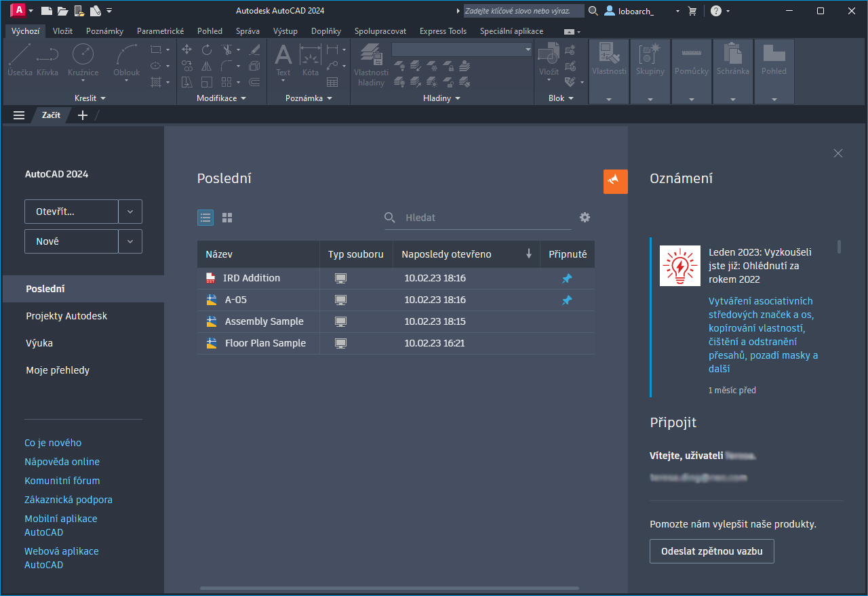Click the Trim scissors icon in Modifikace
Image resolution: width=868 pixels, height=596 pixels.
(x=226, y=49)
